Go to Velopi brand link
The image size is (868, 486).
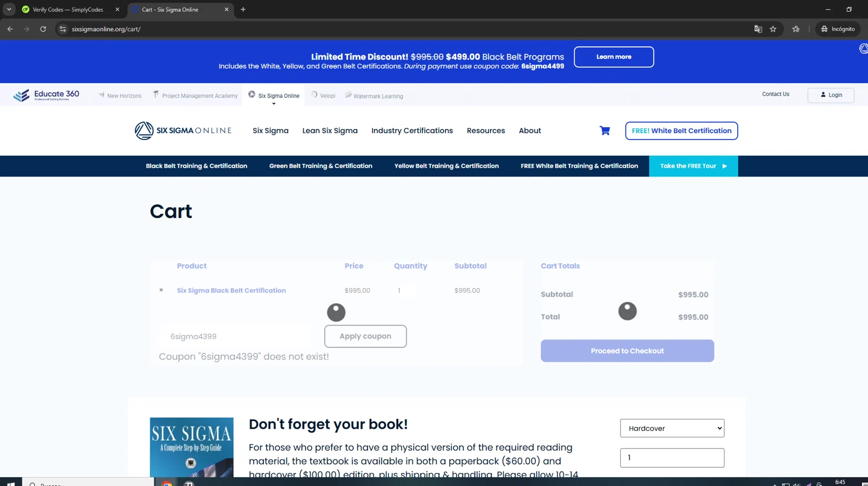pos(323,95)
